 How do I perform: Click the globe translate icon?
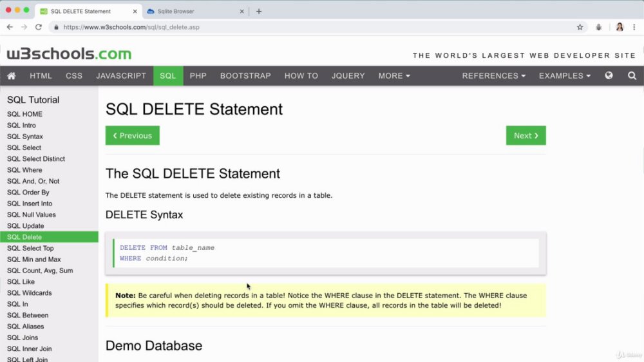click(609, 75)
